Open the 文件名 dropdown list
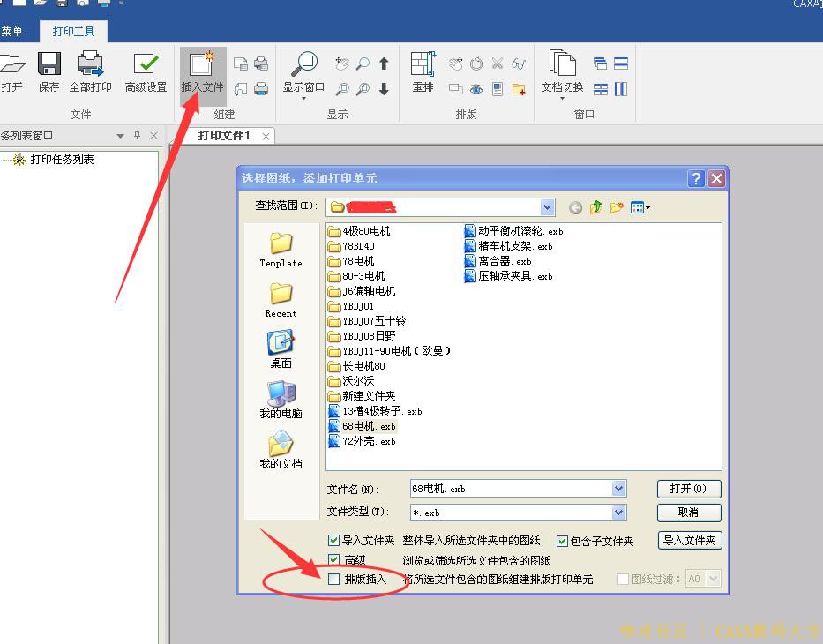 618,489
